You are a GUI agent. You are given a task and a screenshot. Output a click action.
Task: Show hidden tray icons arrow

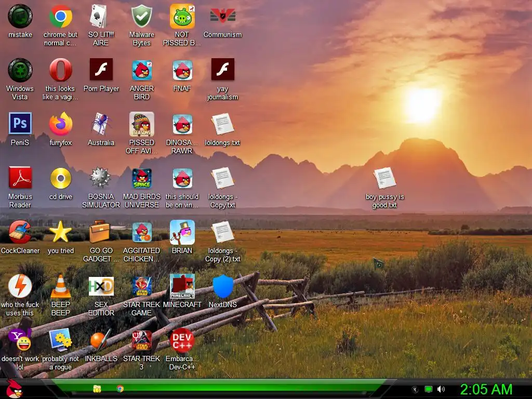(415, 390)
